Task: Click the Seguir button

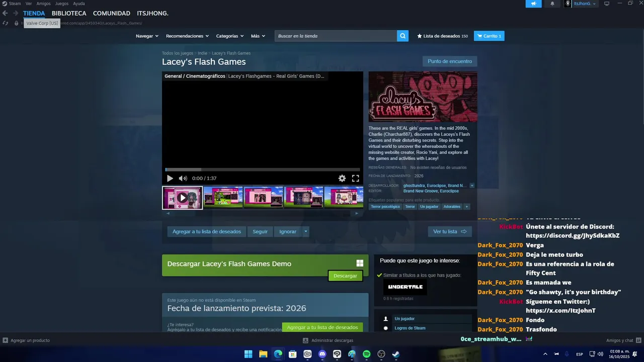Action: (x=260, y=232)
